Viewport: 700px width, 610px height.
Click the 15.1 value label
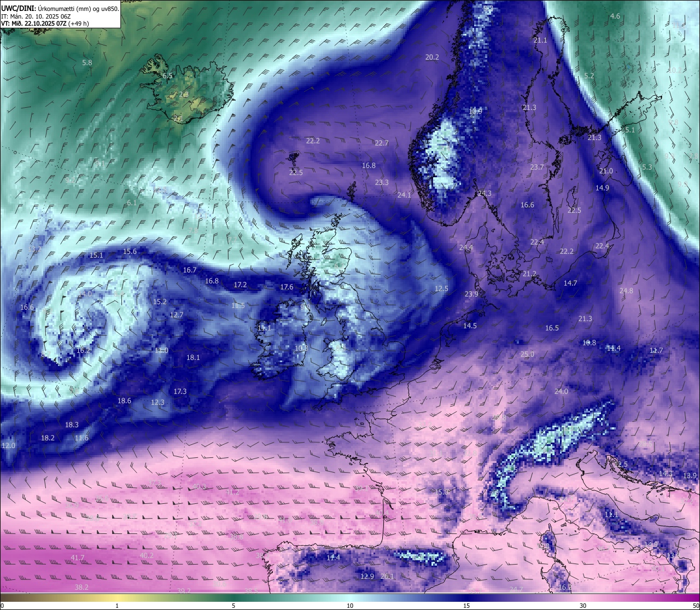tap(96, 255)
